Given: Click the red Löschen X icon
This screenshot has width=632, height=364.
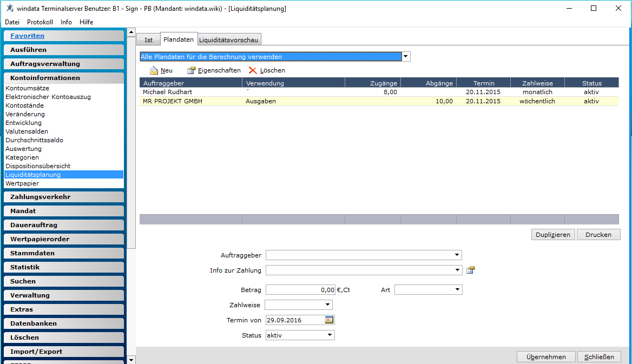Looking at the screenshot, I should (253, 70).
